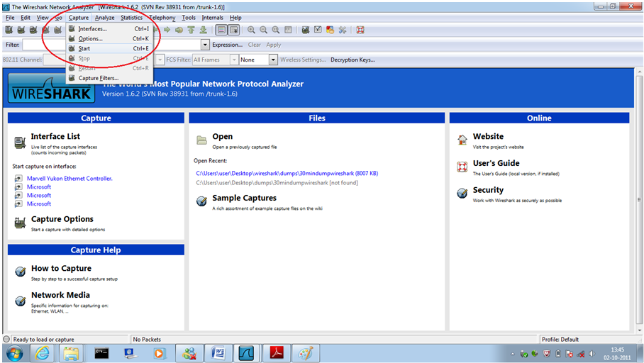Click the go to first packet icon
Image resolution: width=644 pixels, height=363 pixels.
click(191, 30)
